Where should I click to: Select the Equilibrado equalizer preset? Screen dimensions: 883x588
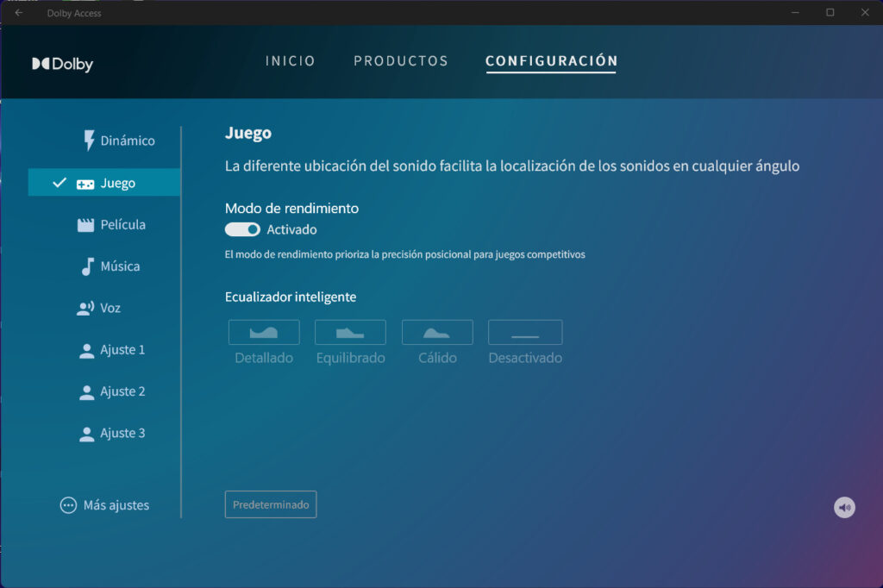pos(350,333)
